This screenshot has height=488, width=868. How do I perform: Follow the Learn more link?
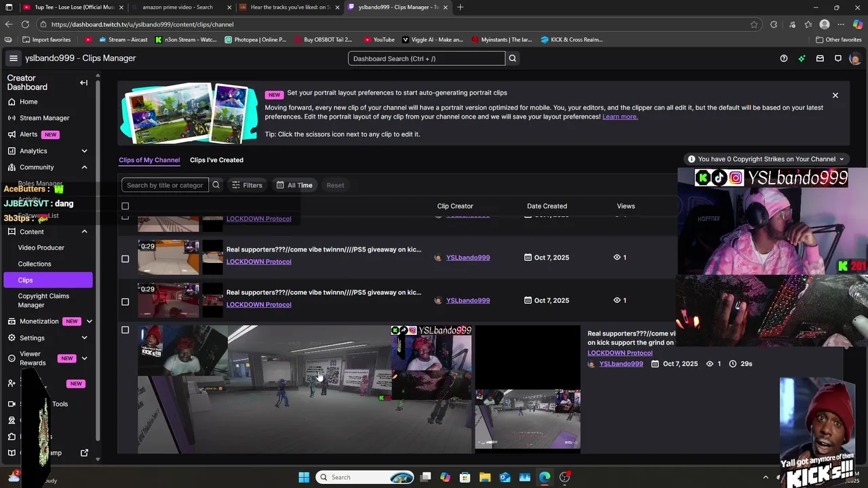[x=620, y=117]
